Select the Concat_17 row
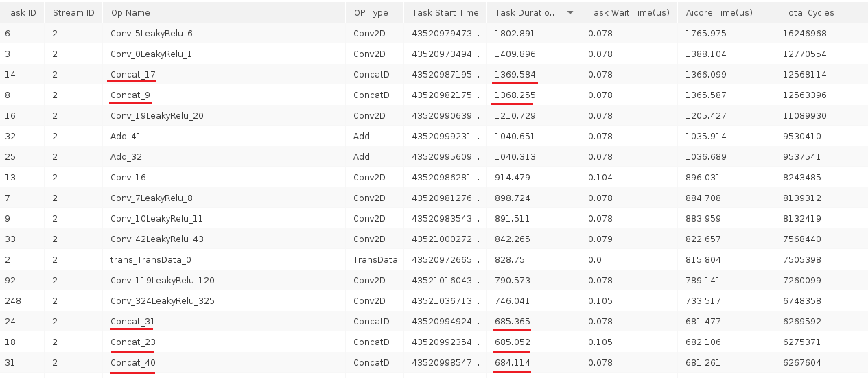This screenshot has width=868, height=378. 434,74
